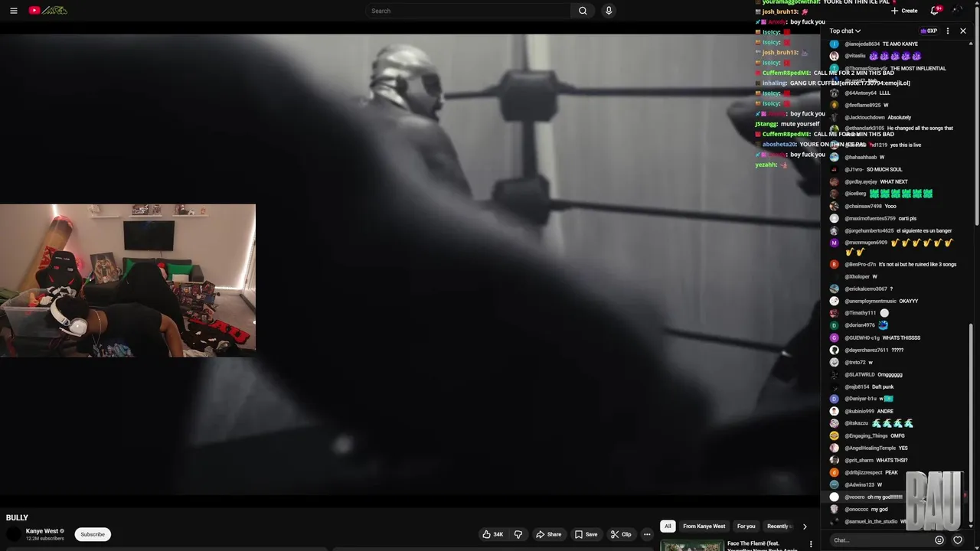The height and width of the screenshot is (551, 980).
Task: Click chat author @vitasliu
Action: tap(855, 56)
